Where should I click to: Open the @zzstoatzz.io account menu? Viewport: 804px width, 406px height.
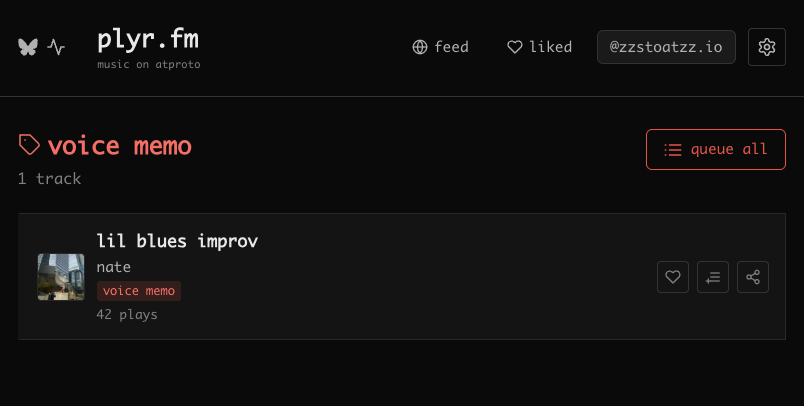tap(666, 47)
